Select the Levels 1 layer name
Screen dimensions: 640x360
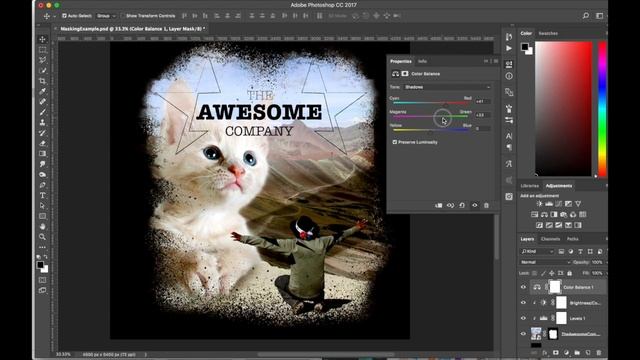pos(577,318)
